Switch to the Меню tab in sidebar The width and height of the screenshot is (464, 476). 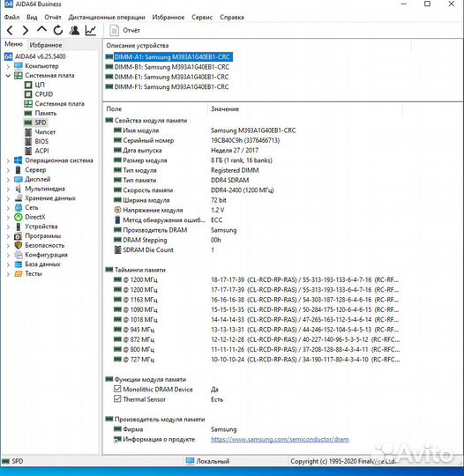14,44
